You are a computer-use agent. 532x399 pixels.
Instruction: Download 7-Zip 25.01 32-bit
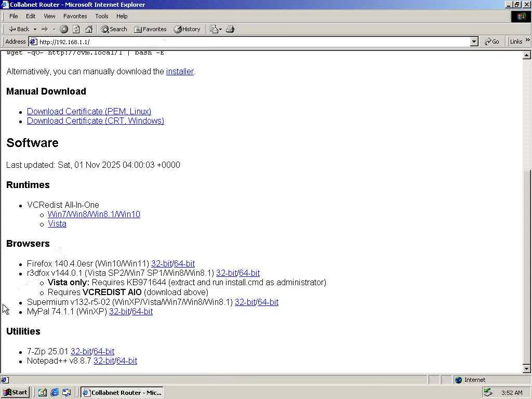81,352
